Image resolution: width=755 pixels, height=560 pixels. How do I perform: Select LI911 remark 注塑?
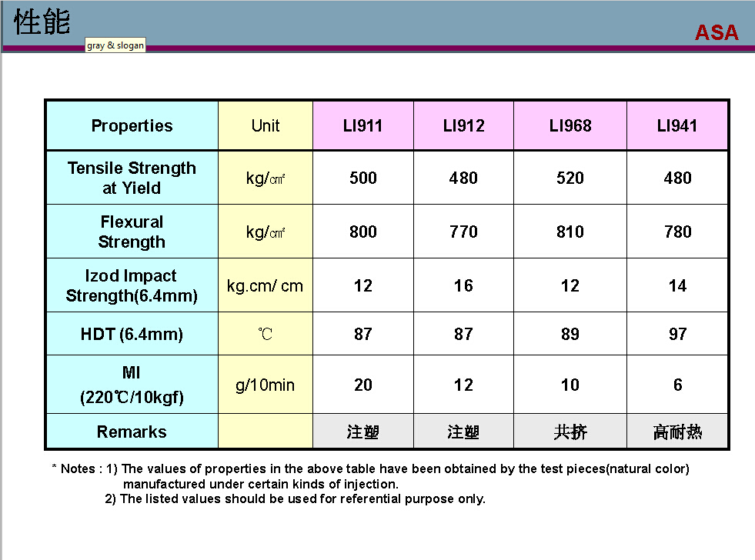coord(363,432)
